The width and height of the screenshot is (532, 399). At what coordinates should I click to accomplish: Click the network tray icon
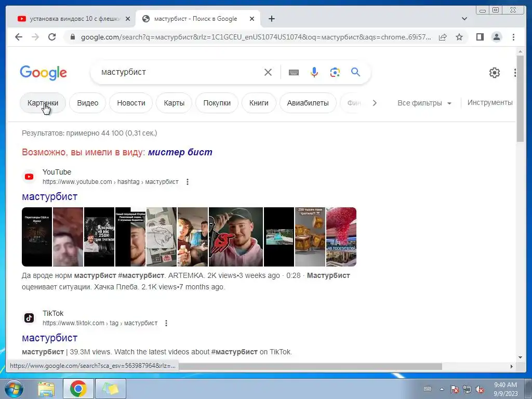[467, 389]
